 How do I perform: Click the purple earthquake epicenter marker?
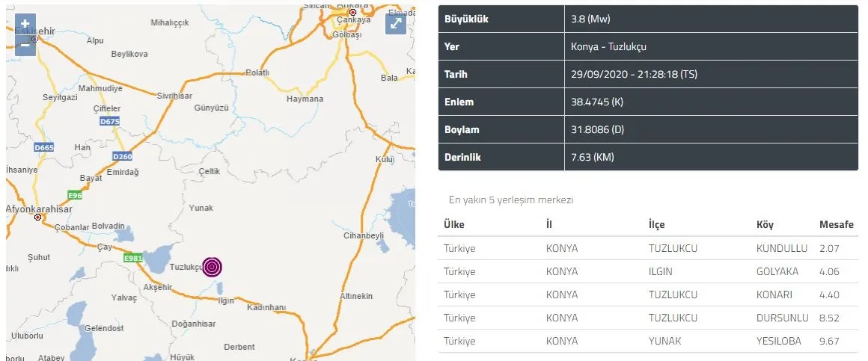click(213, 266)
